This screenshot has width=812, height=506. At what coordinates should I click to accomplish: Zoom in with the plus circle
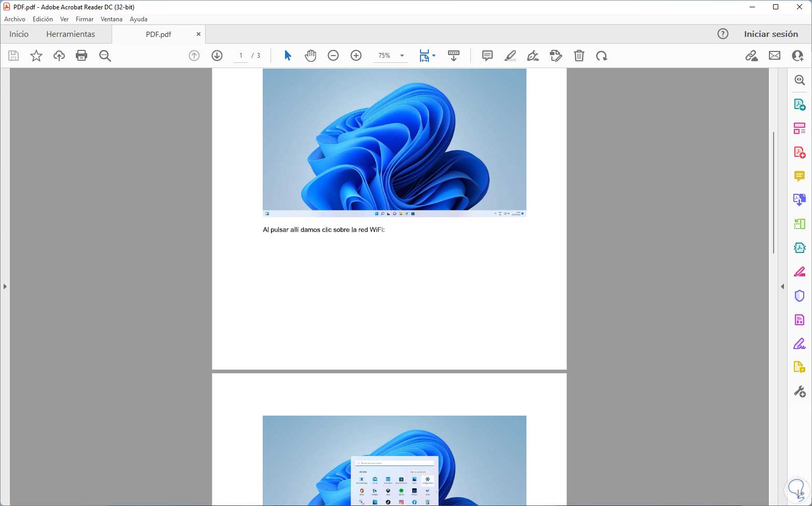(x=356, y=56)
